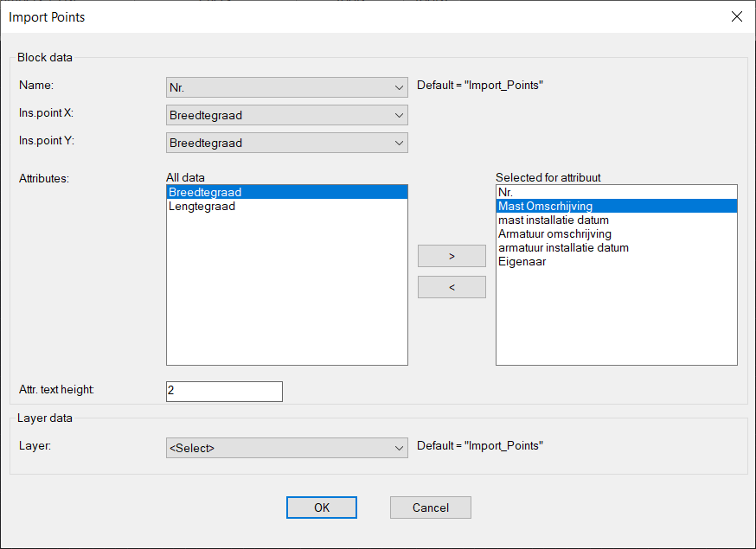Open the Name dropdown showing Nr.

[x=287, y=87]
